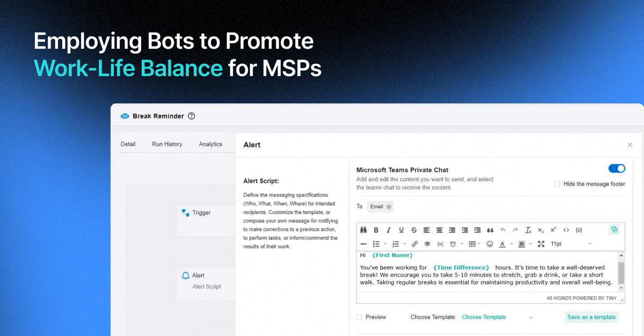Viewport: 644px width, 336px height.
Task: Apply superscript formatting
Action: [553, 230]
